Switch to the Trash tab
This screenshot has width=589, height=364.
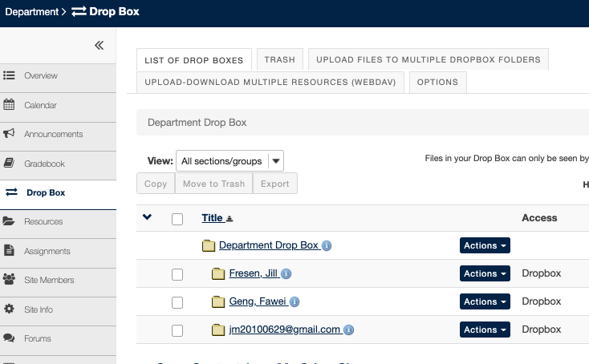pyautogui.click(x=279, y=59)
